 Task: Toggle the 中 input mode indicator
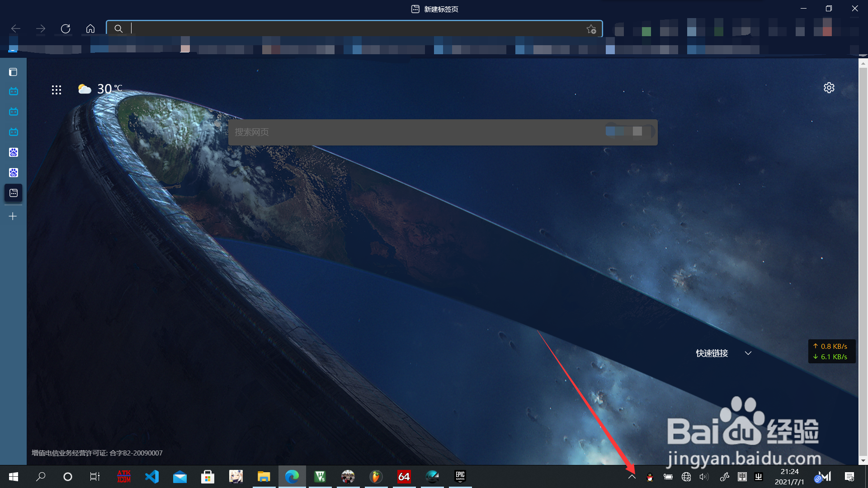pyautogui.click(x=742, y=477)
